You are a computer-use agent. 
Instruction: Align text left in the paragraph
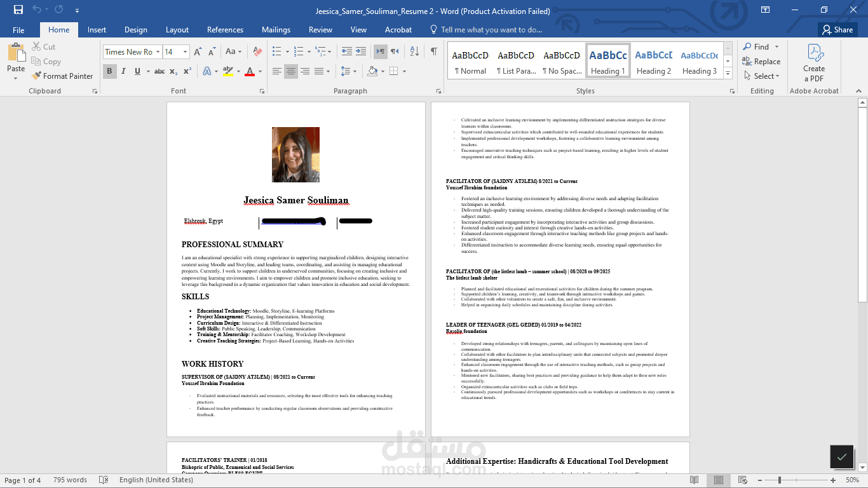277,71
